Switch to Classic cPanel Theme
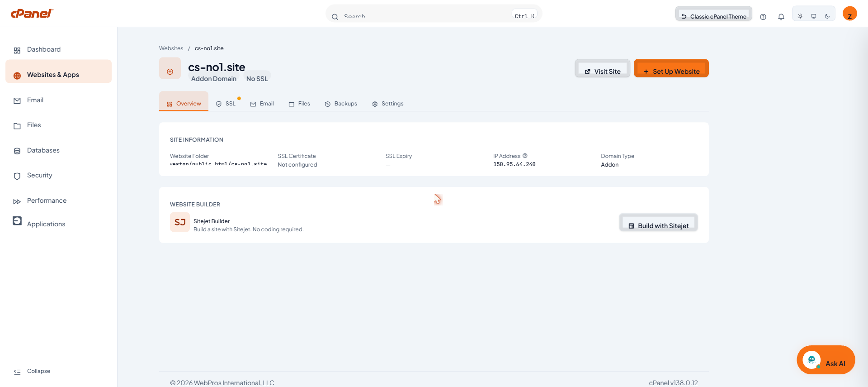This screenshot has width=868, height=387. (714, 14)
